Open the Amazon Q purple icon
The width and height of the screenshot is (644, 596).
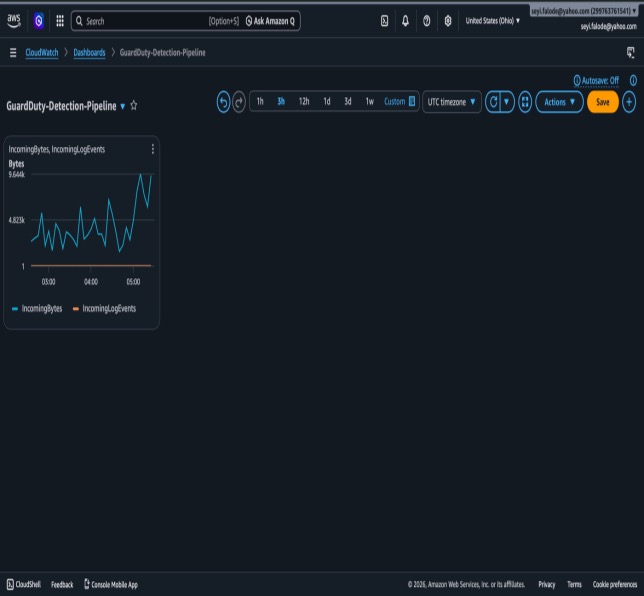[39, 21]
